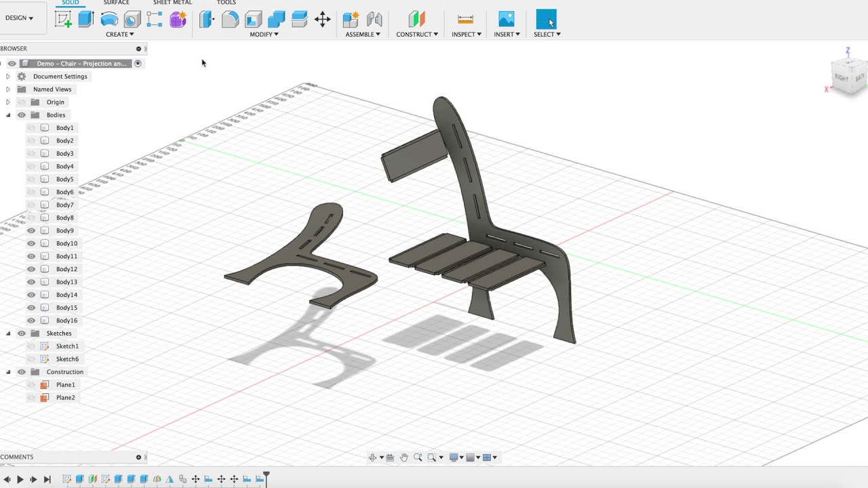Click the Viewports layout icon

point(487,457)
